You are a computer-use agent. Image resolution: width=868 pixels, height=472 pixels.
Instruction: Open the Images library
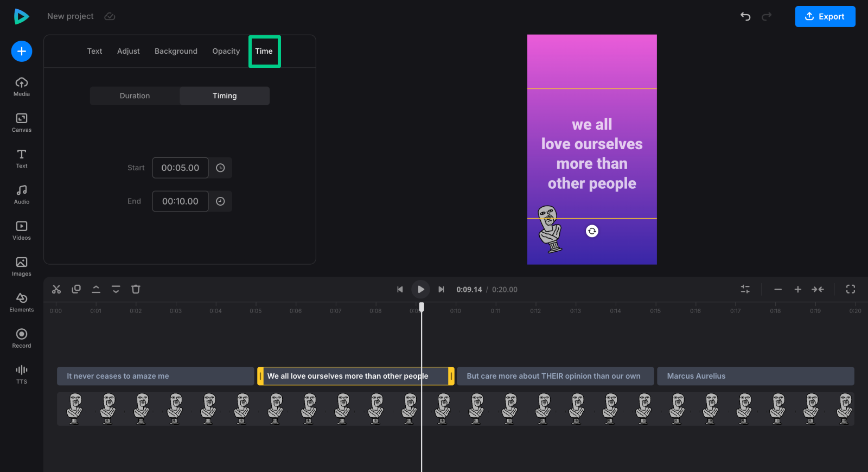tap(22, 266)
